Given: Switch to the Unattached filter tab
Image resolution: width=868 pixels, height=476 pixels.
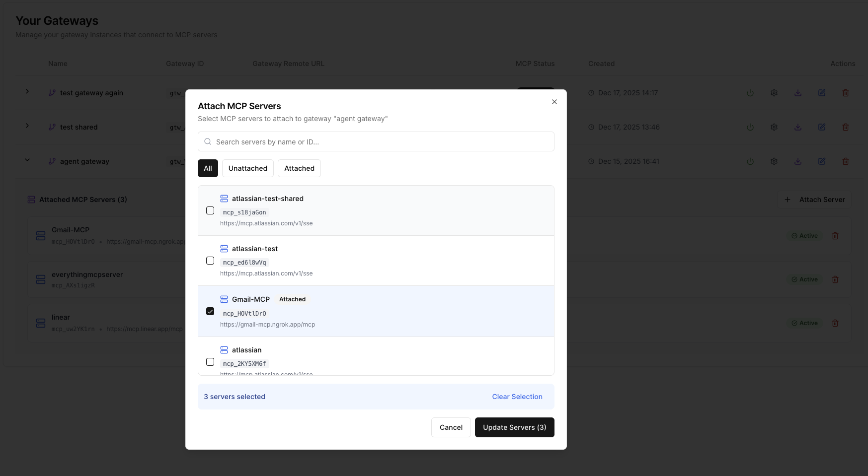Looking at the screenshot, I should coord(247,168).
